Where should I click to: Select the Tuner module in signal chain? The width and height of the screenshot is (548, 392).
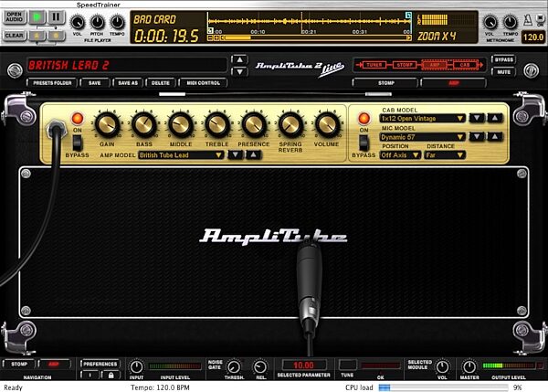click(374, 65)
